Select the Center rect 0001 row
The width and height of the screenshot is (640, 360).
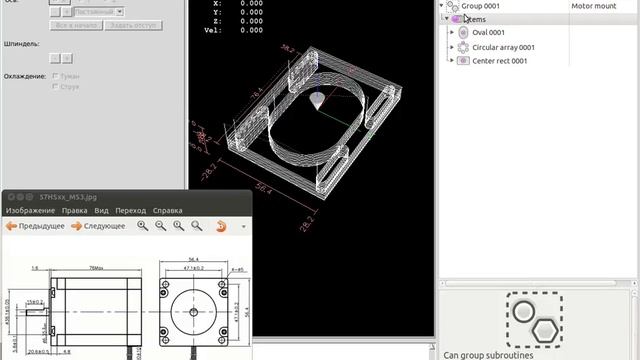point(500,61)
